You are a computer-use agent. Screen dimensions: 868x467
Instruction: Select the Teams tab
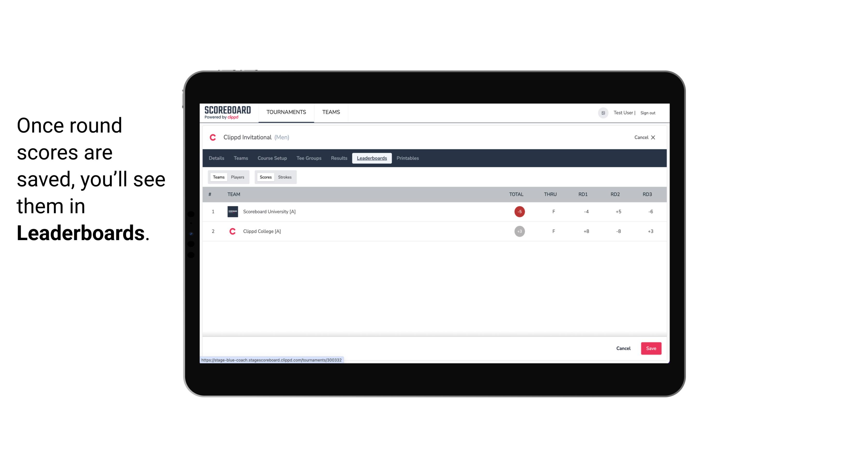point(218,177)
